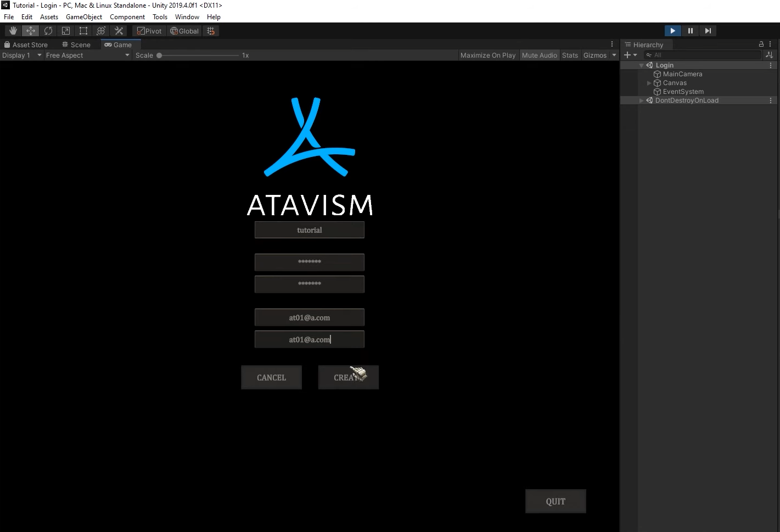
Task: Click the username field containing tutorial
Action: pyautogui.click(x=309, y=230)
